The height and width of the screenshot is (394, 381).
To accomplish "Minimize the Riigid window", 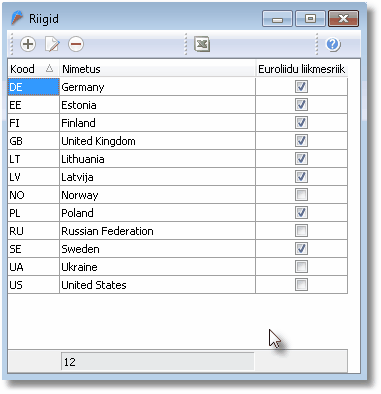I will [x=277, y=18].
